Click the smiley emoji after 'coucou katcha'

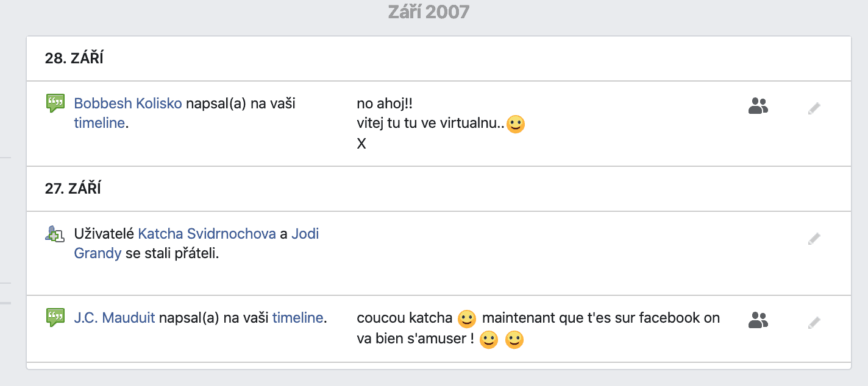coord(466,318)
